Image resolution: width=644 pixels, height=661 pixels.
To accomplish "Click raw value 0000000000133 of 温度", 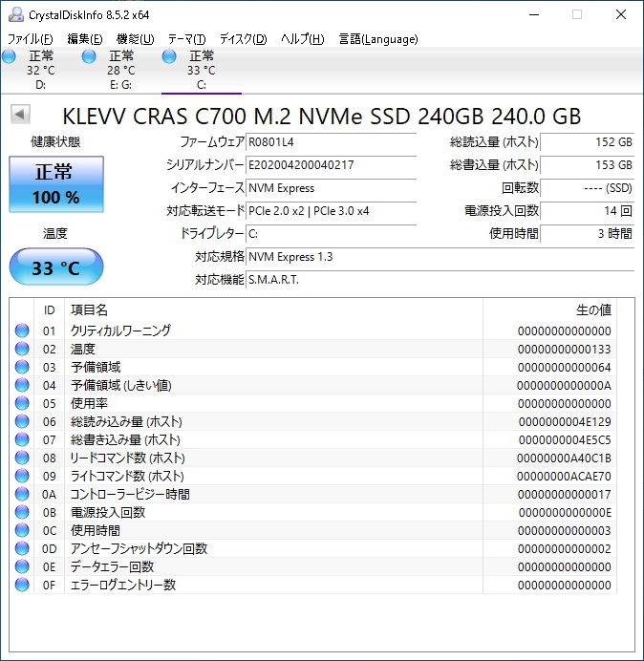I will tap(565, 350).
